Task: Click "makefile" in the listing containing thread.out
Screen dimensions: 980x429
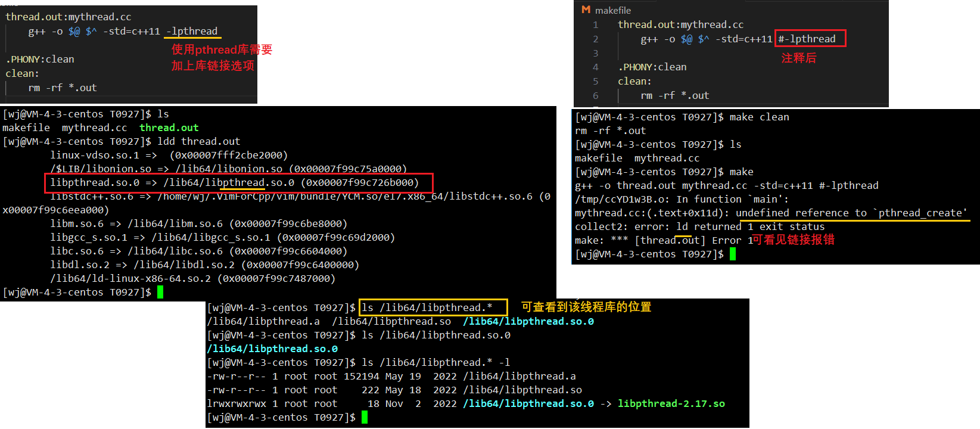Action: [x=26, y=128]
